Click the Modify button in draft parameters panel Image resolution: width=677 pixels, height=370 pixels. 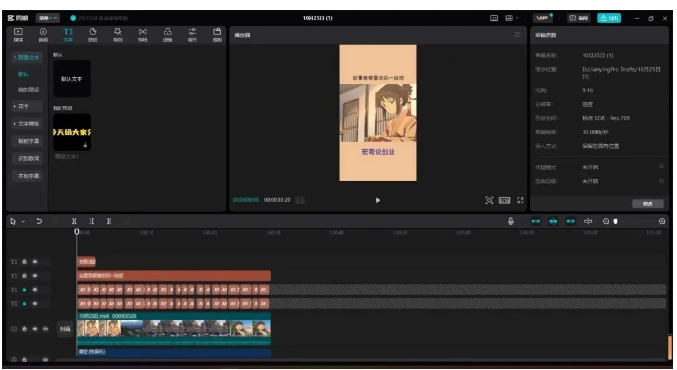(x=648, y=203)
